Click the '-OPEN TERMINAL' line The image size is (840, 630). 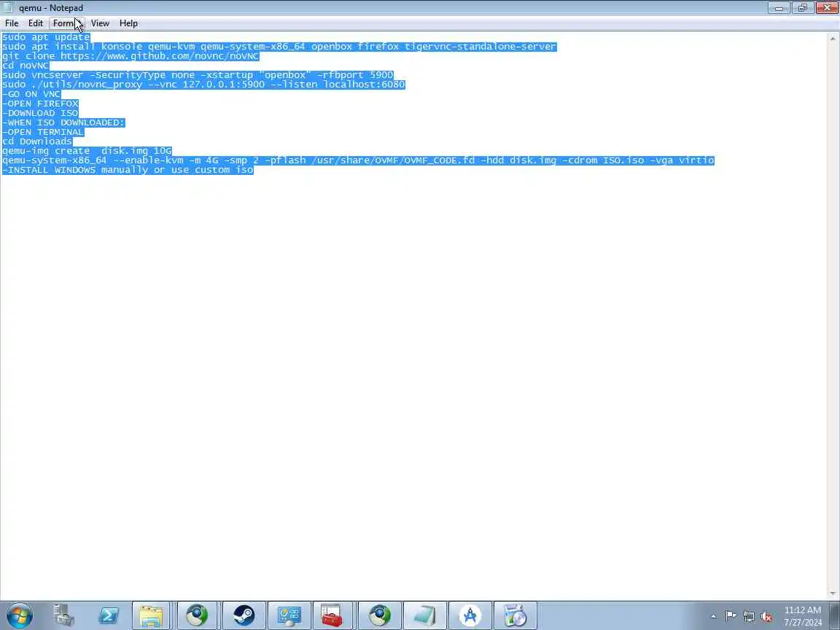43,132
